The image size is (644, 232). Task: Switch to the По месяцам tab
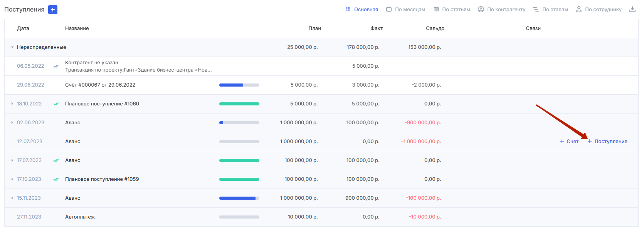pyautogui.click(x=405, y=10)
